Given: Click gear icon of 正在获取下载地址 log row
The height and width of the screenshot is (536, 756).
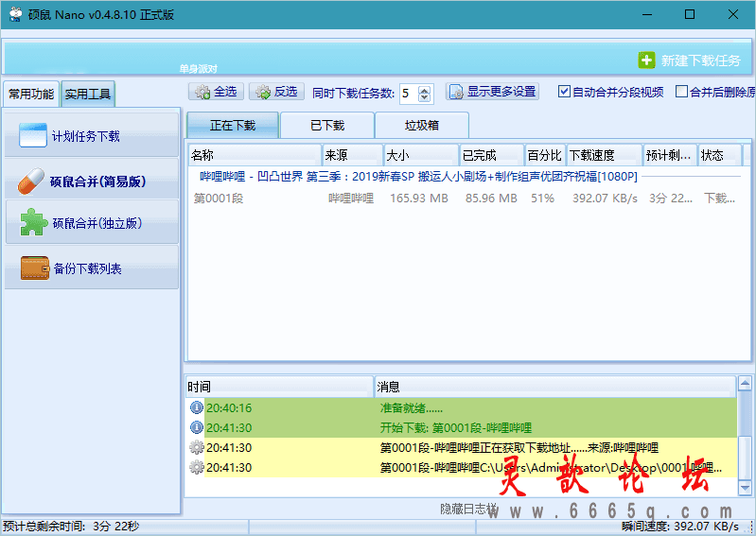Looking at the screenshot, I should 196,447.
